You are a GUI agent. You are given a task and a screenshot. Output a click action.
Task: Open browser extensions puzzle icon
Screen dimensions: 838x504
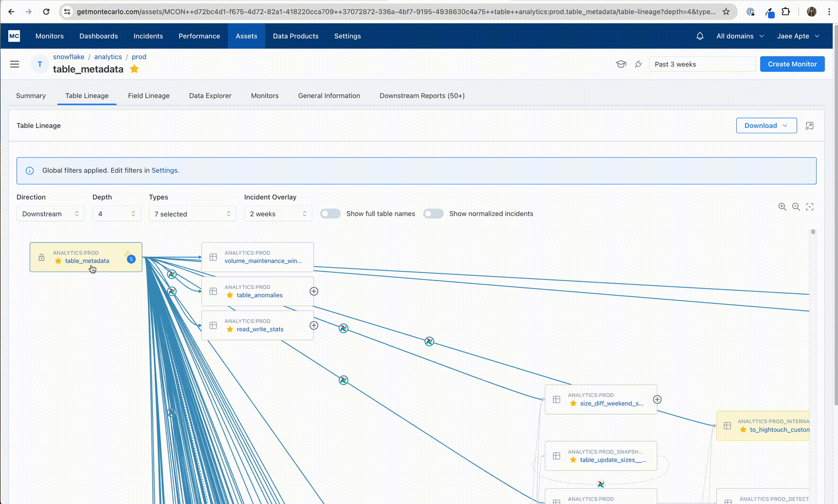(x=785, y=12)
